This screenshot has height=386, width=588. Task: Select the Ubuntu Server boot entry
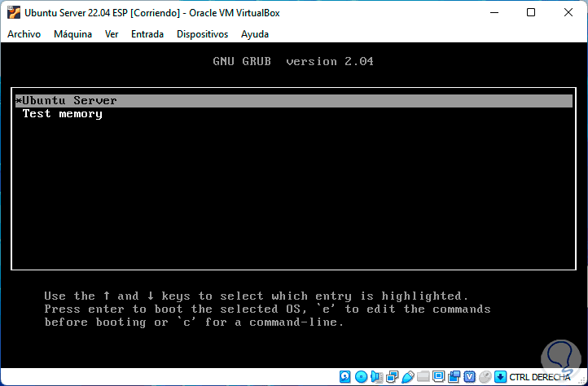point(294,100)
